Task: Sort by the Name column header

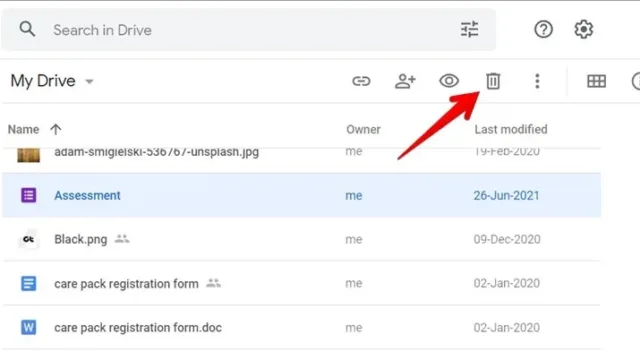Action: click(24, 129)
